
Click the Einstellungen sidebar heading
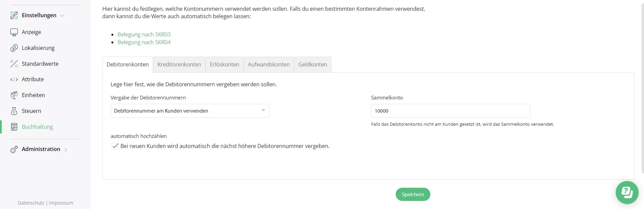(39, 15)
